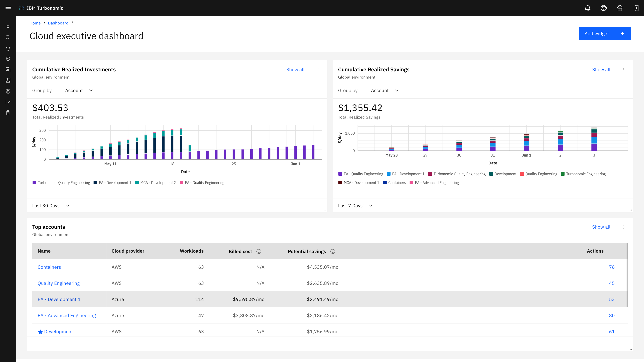Open the gauge dashboard icon in sidebar
The image size is (644, 362).
point(8,27)
